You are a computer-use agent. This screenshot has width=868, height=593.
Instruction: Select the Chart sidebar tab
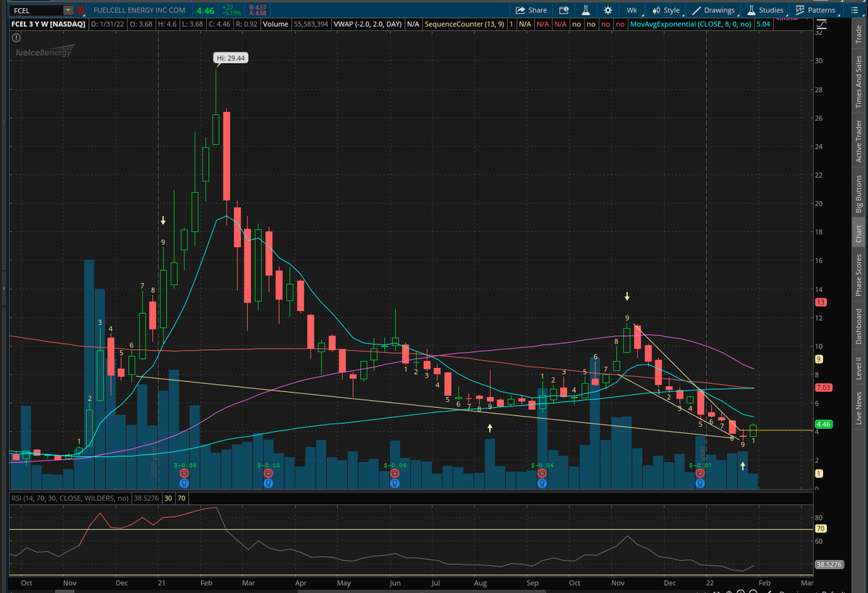[x=859, y=233]
